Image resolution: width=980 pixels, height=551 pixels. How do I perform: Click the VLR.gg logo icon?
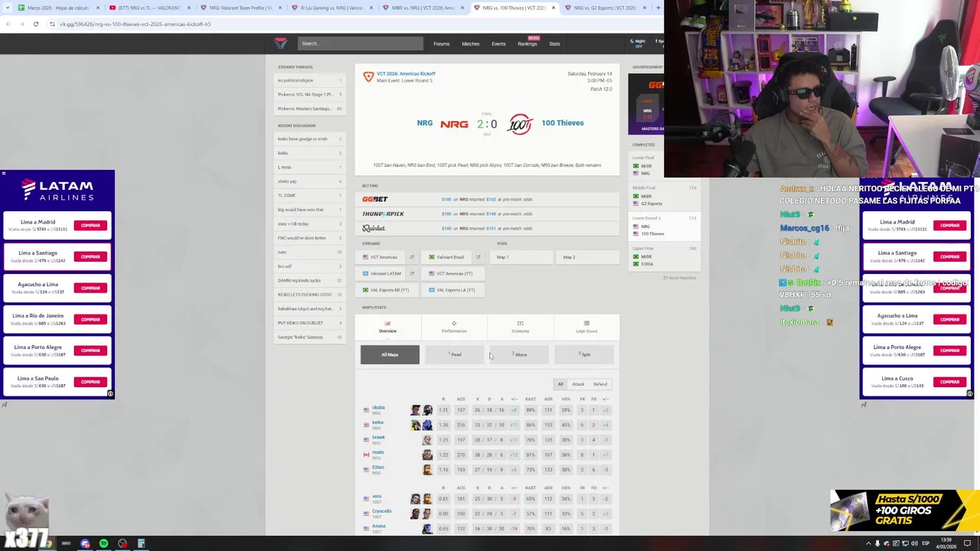point(280,44)
